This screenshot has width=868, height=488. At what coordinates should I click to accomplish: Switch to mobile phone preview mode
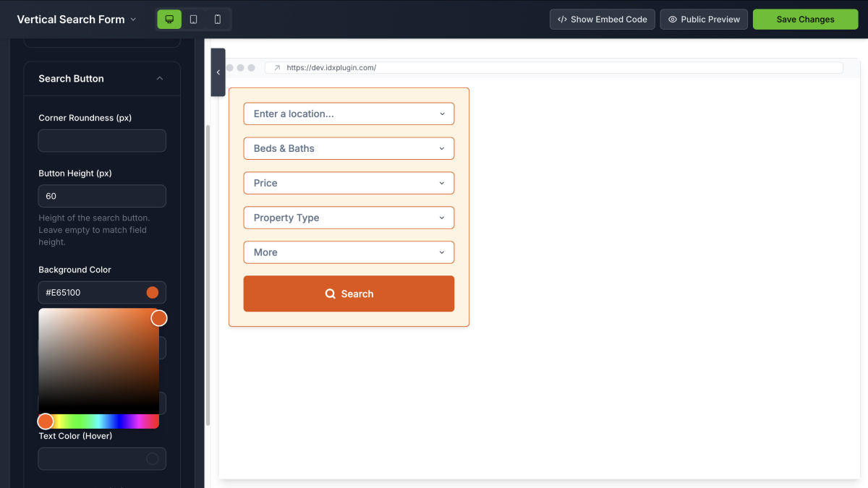tap(216, 19)
